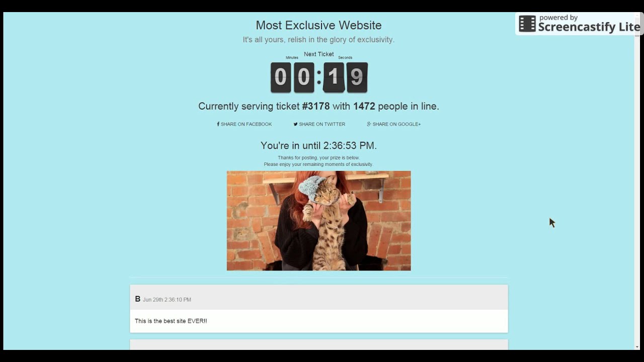
Task: Click the comment text 'This is the best site EVER!!'
Action: pos(171,321)
